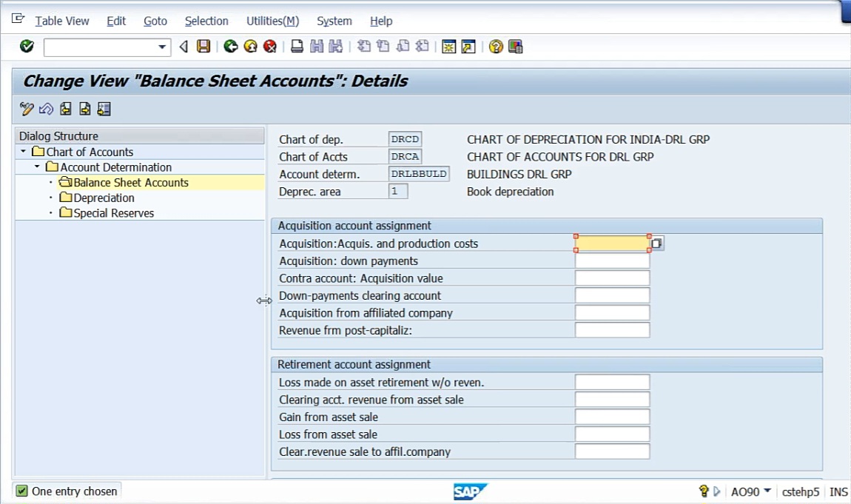The height and width of the screenshot is (504, 851).
Task: Collapse command field using left triangle
Action: click(184, 47)
